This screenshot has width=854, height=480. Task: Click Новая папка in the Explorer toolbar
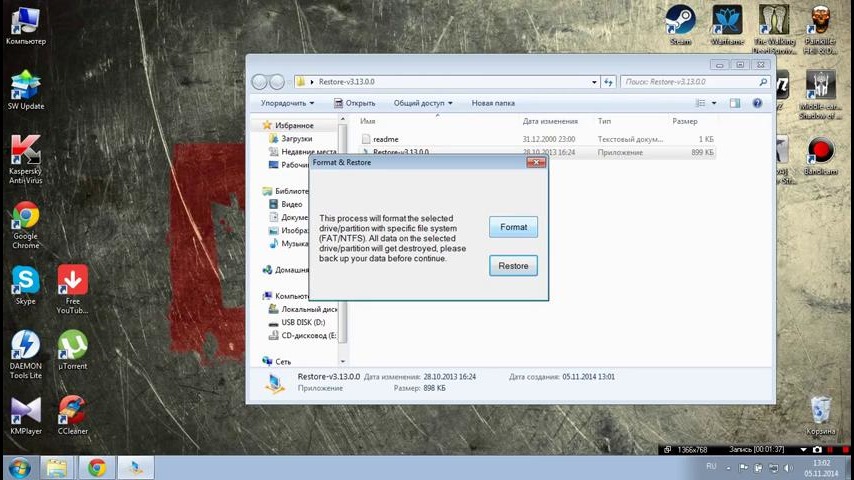[493, 103]
